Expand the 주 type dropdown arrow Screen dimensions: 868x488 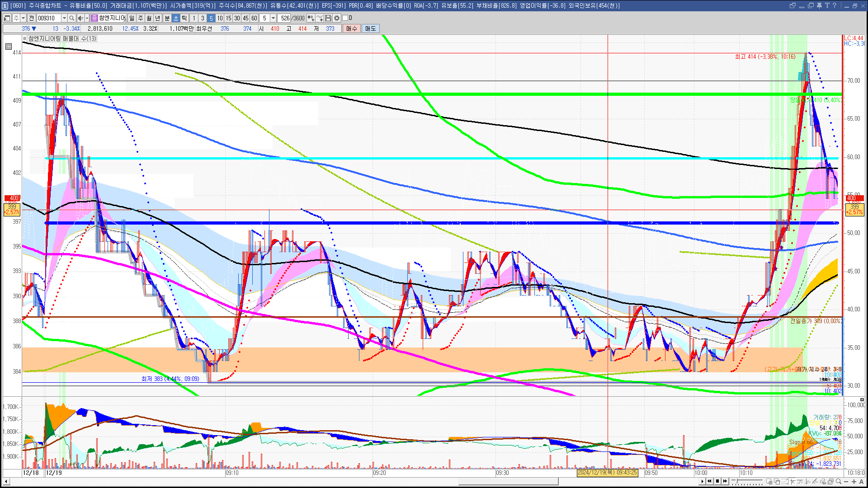pos(23,18)
